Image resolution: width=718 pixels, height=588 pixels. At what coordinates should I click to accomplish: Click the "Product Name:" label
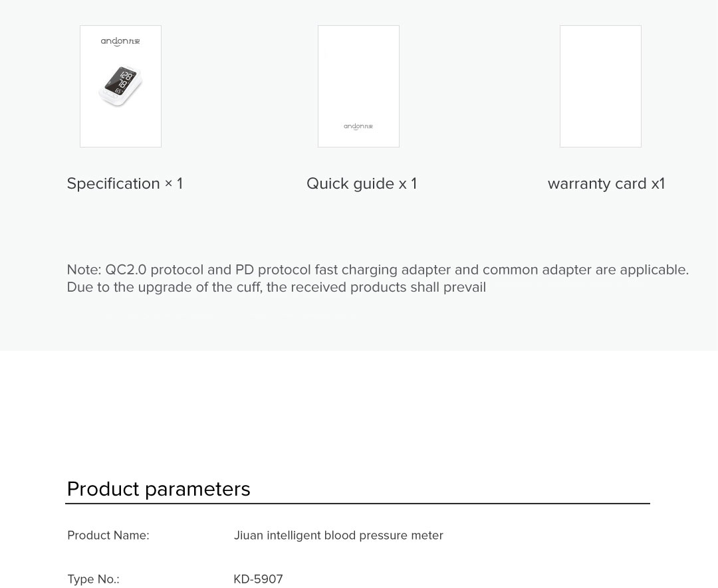108,536
